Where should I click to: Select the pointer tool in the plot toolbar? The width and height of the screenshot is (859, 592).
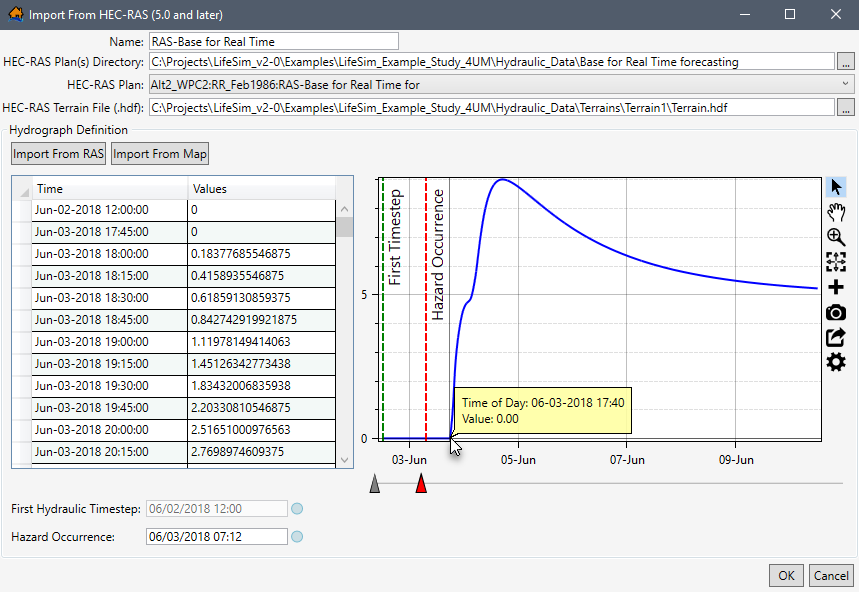tap(836, 186)
